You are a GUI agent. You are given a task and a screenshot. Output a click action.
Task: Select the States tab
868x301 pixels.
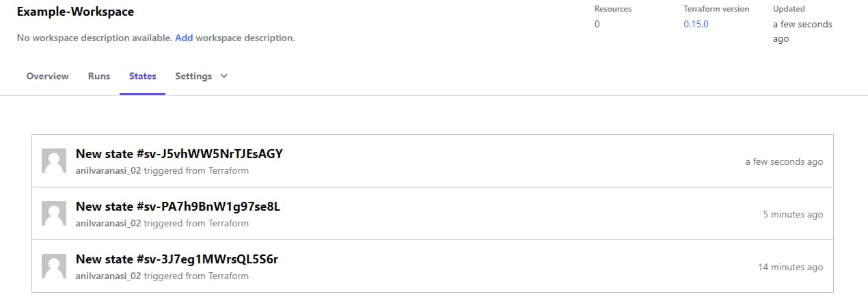[x=142, y=76]
